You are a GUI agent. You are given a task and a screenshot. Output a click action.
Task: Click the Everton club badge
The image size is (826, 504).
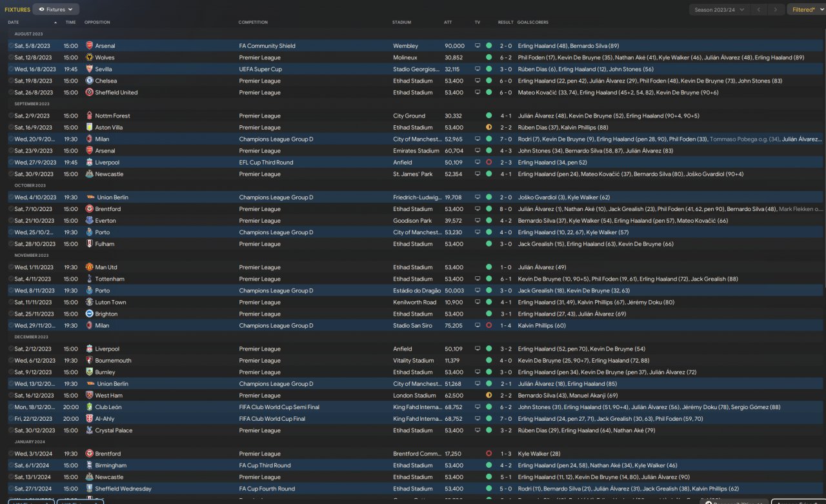89,221
